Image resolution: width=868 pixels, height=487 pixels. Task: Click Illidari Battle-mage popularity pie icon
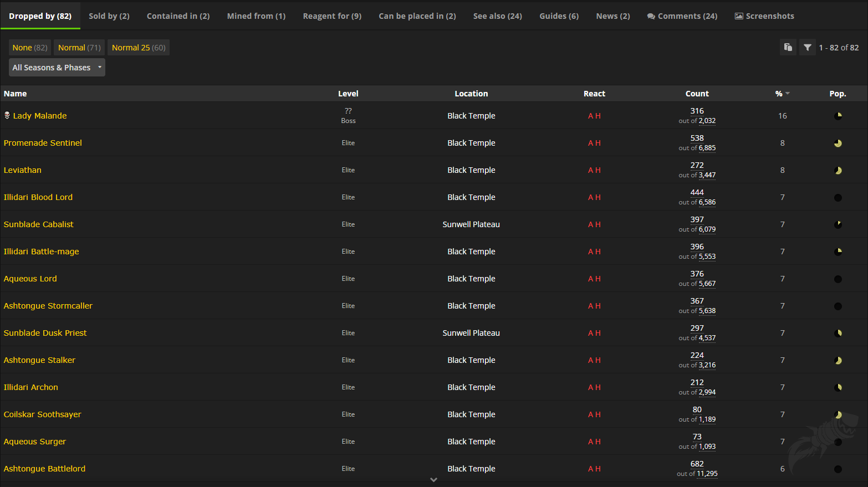click(x=838, y=252)
